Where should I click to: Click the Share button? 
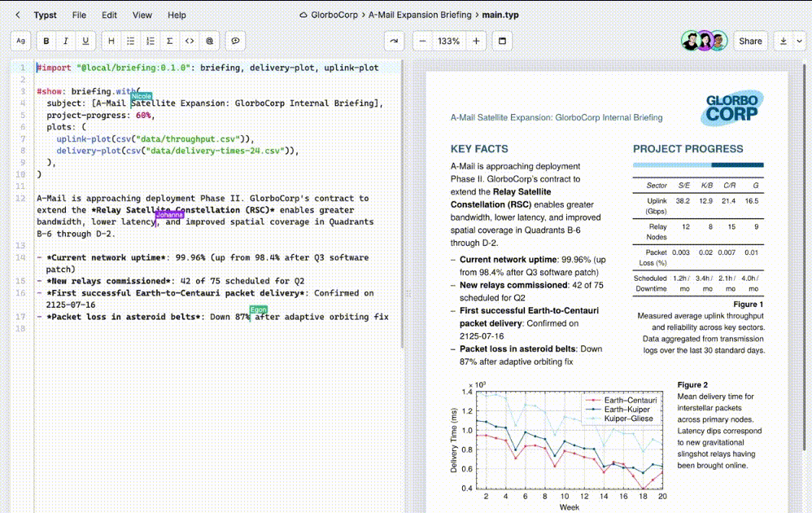[x=749, y=41]
